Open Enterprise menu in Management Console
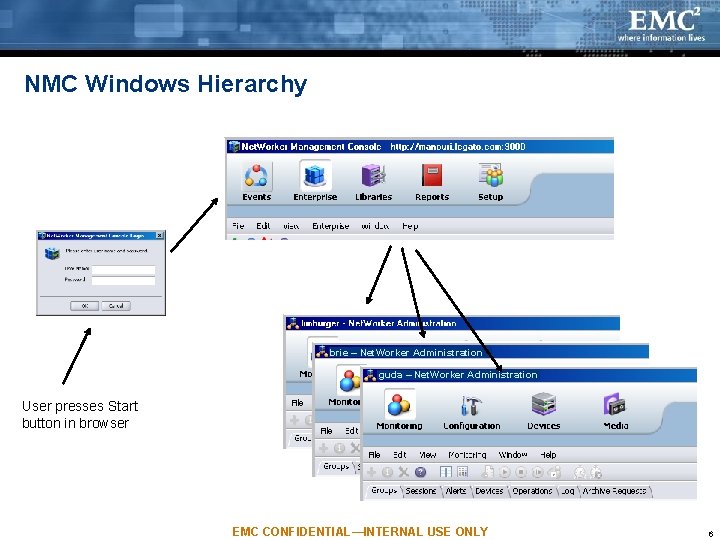The height and width of the screenshot is (540, 720). (x=331, y=226)
